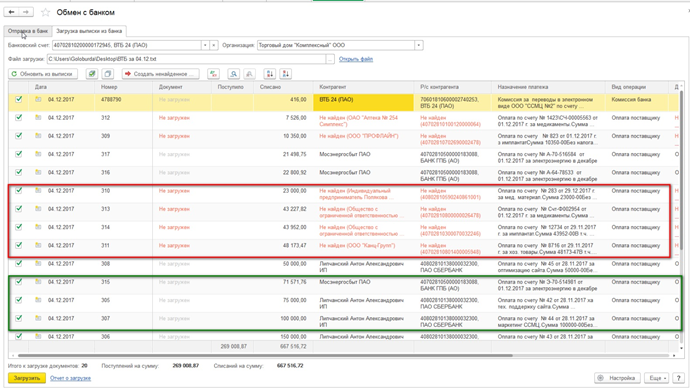The width and height of the screenshot is (690, 388).
Task: Click document icon in row number 313
Action: 38,209
